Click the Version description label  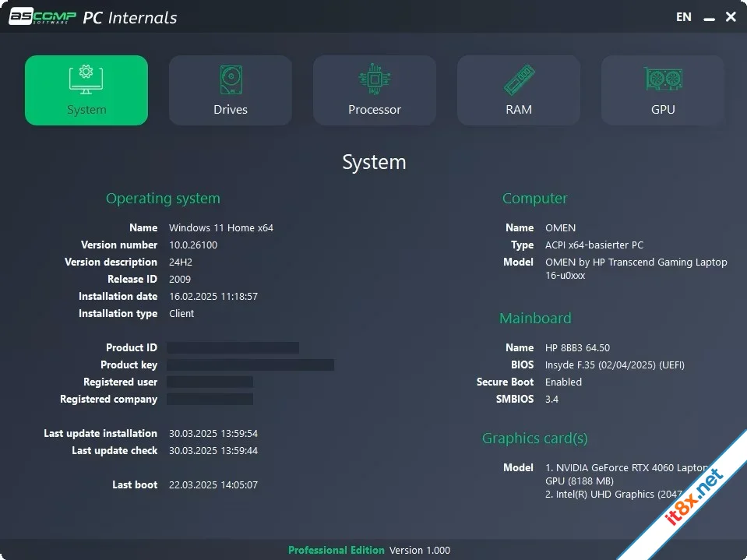[x=111, y=262]
